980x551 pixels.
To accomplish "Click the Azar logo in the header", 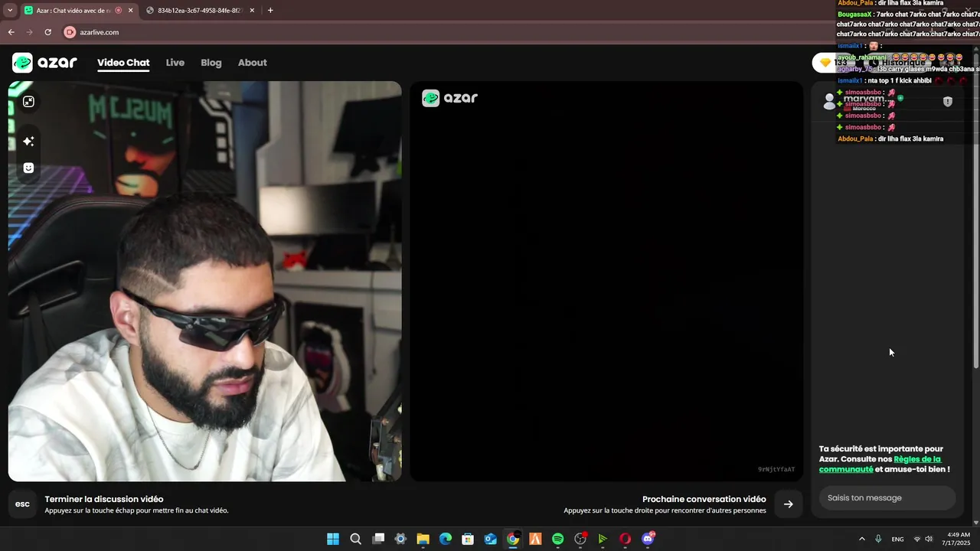I will (x=44, y=63).
